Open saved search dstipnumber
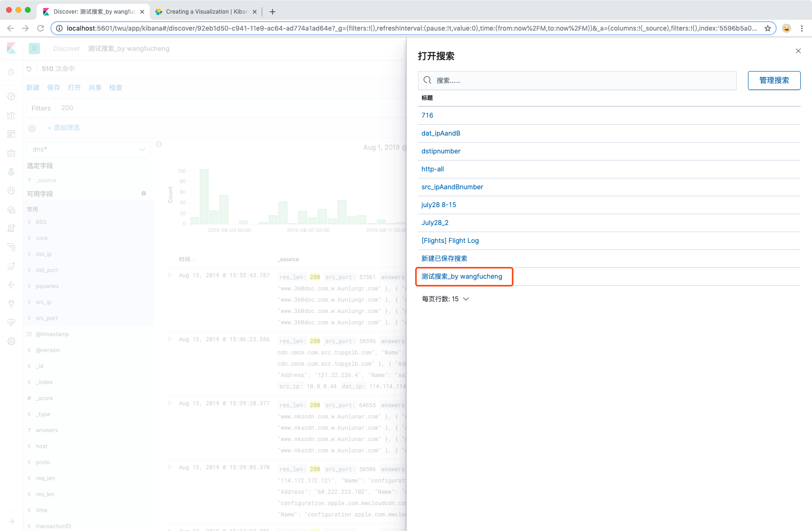This screenshot has height=531, width=812. tap(441, 151)
